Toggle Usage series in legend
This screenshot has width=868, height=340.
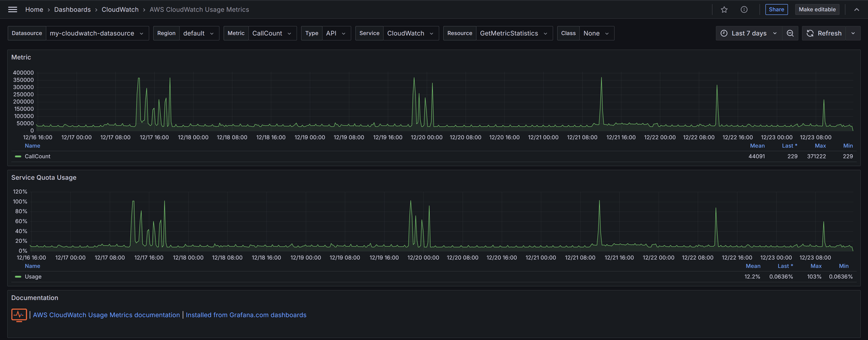pos(33,277)
